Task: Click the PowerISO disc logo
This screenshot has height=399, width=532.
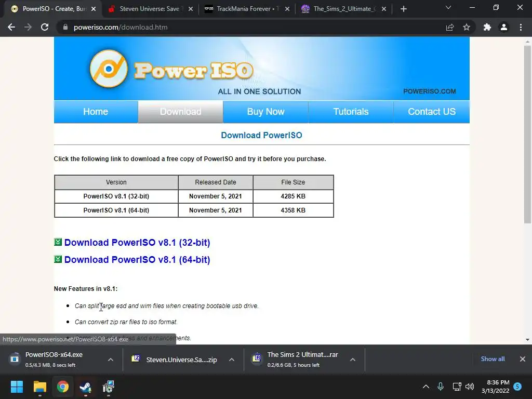Action: [109, 69]
